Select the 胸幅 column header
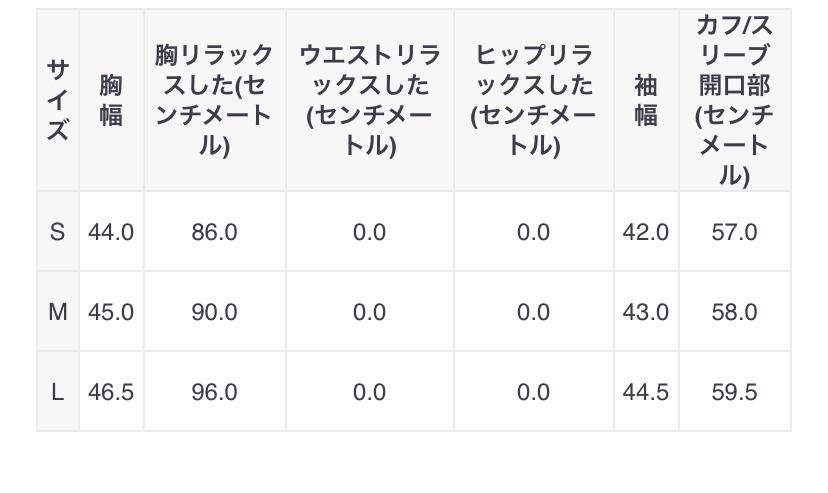 click(111, 100)
